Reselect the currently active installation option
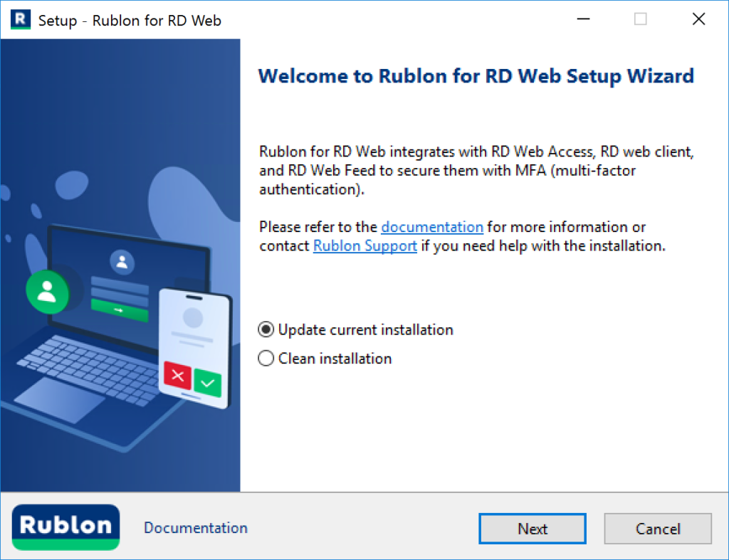The image size is (729, 560). (x=266, y=329)
